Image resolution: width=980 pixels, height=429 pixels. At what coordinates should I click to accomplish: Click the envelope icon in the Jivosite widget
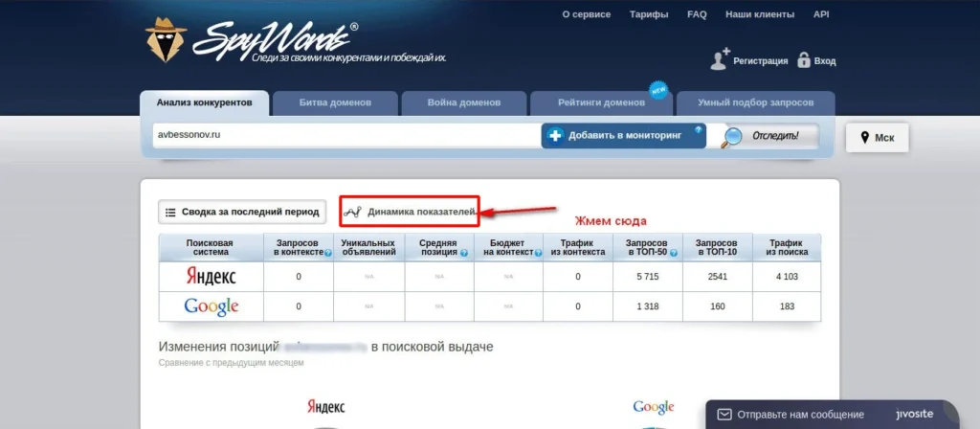(724, 415)
